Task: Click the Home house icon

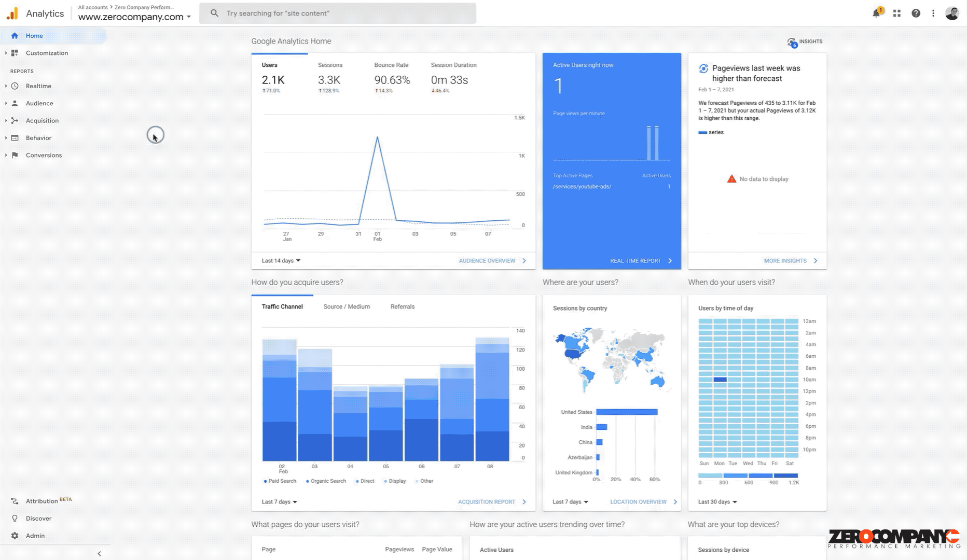Action: pos(15,36)
